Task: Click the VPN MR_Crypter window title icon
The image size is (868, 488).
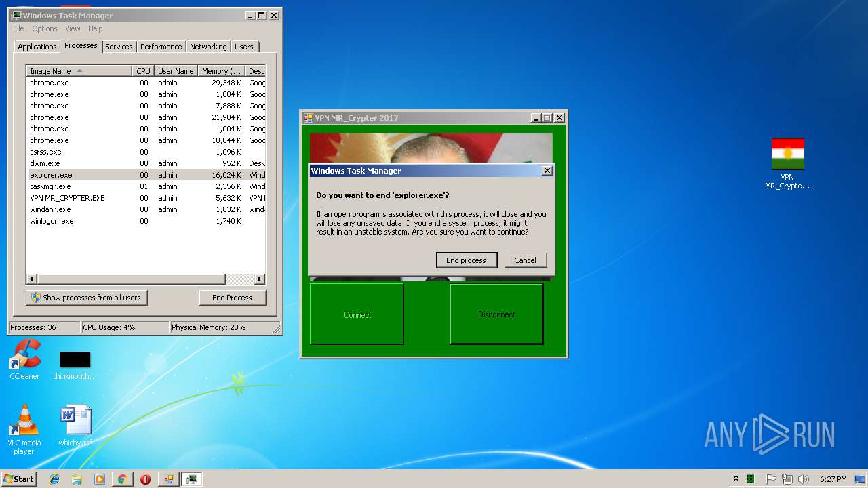Action: pos(308,117)
